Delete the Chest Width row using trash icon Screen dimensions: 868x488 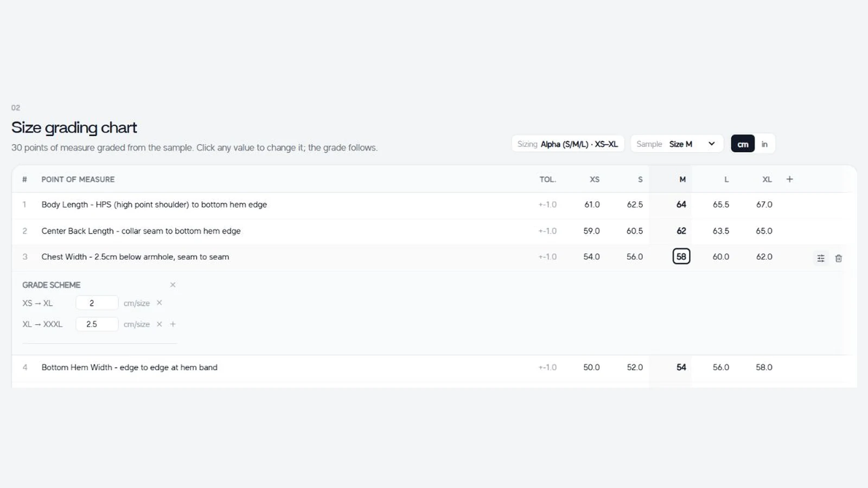pos(838,258)
